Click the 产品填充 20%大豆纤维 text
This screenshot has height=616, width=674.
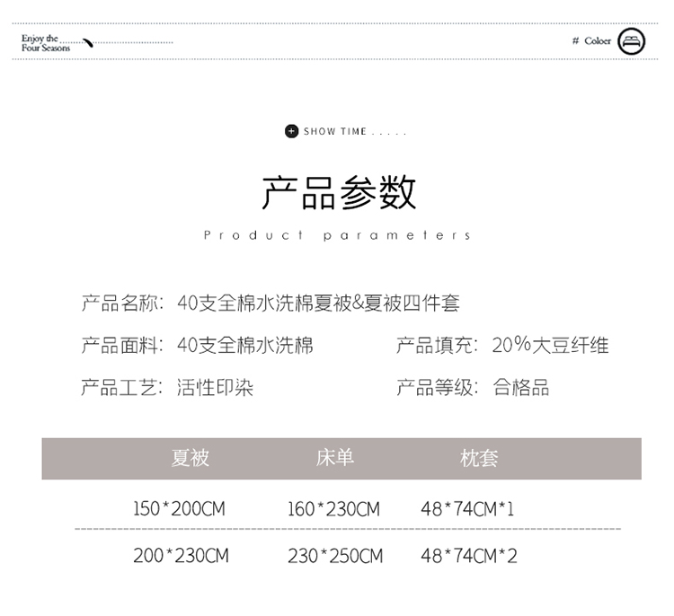502,345
